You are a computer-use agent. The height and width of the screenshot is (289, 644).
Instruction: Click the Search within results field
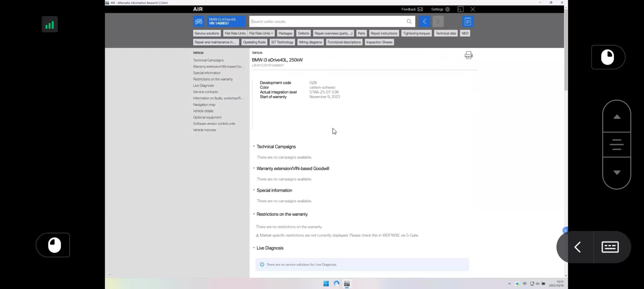pos(326,22)
